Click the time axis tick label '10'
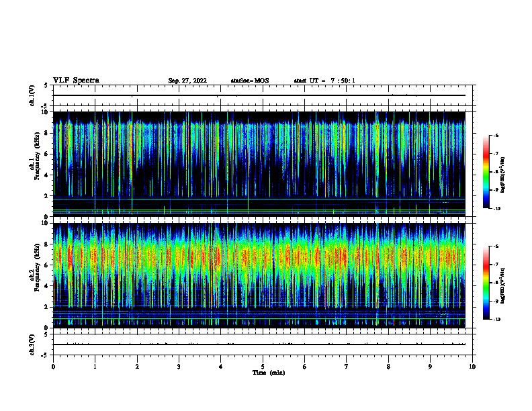This screenshot has height=411, width=532. click(x=472, y=367)
